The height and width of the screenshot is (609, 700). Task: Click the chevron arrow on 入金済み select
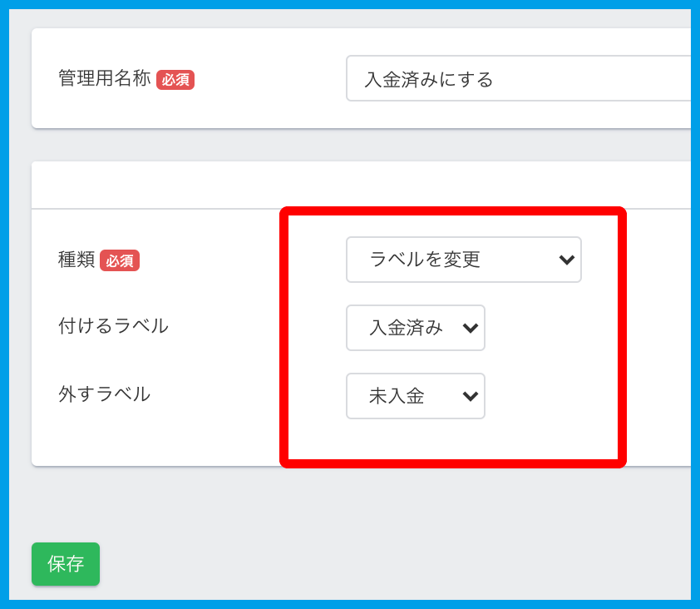[470, 328]
